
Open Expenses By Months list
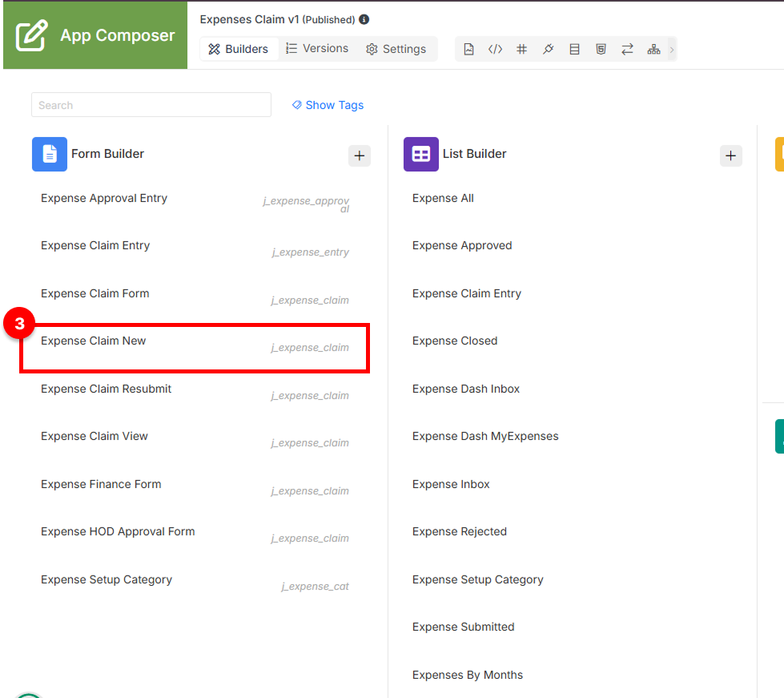coord(468,675)
